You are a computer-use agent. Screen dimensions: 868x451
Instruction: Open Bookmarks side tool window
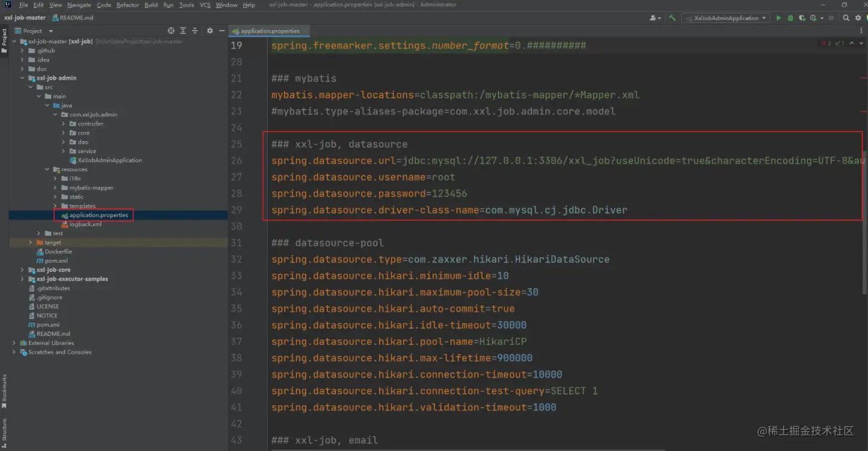pyautogui.click(x=4, y=391)
